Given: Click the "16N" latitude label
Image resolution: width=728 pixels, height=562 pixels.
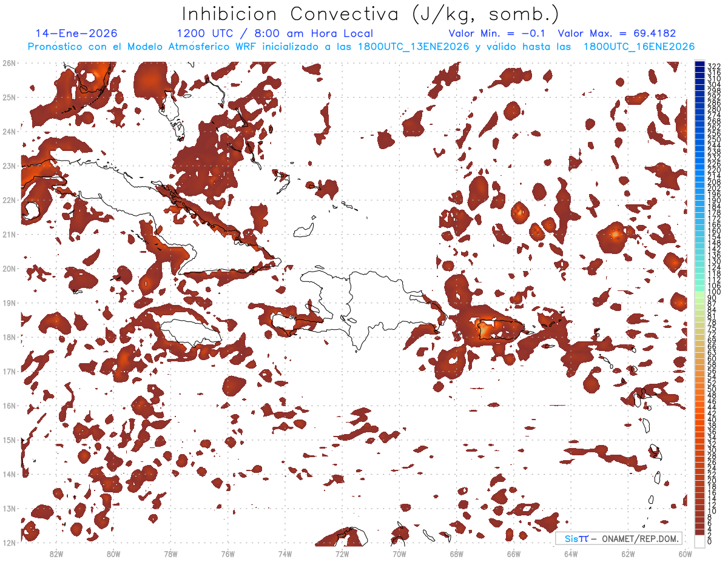Looking at the screenshot, I should [x=9, y=406].
